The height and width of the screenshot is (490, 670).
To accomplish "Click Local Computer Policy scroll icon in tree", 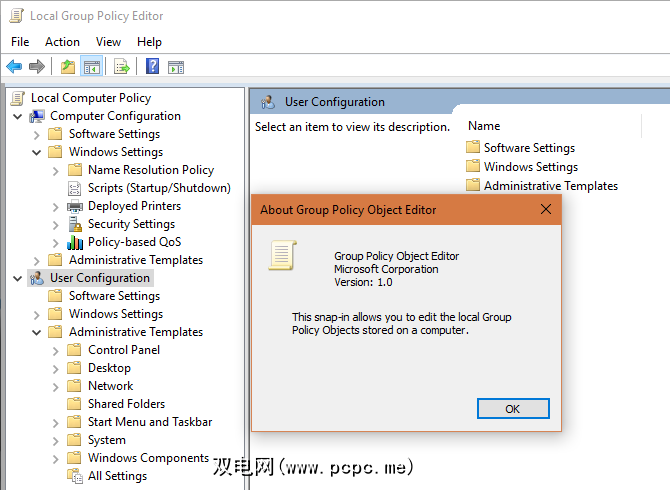I will coord(18,98).
